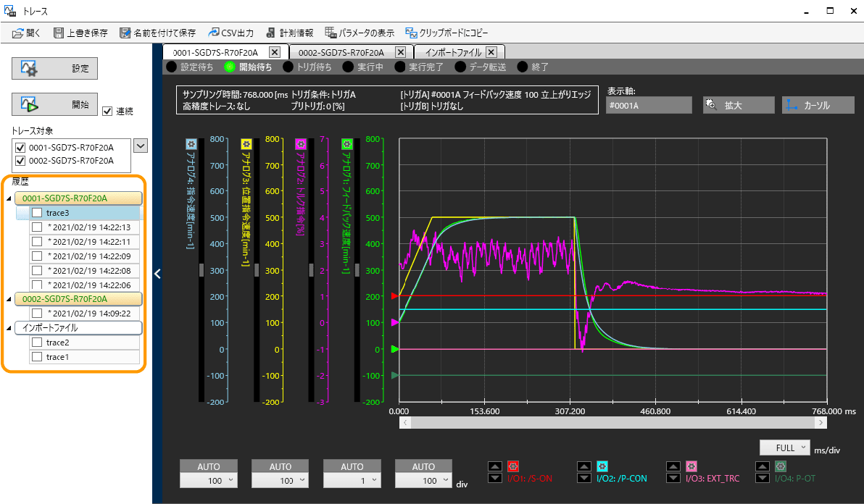
Task: Toggle the 連続 continuous checkbox
Action: tap(108, 111)
